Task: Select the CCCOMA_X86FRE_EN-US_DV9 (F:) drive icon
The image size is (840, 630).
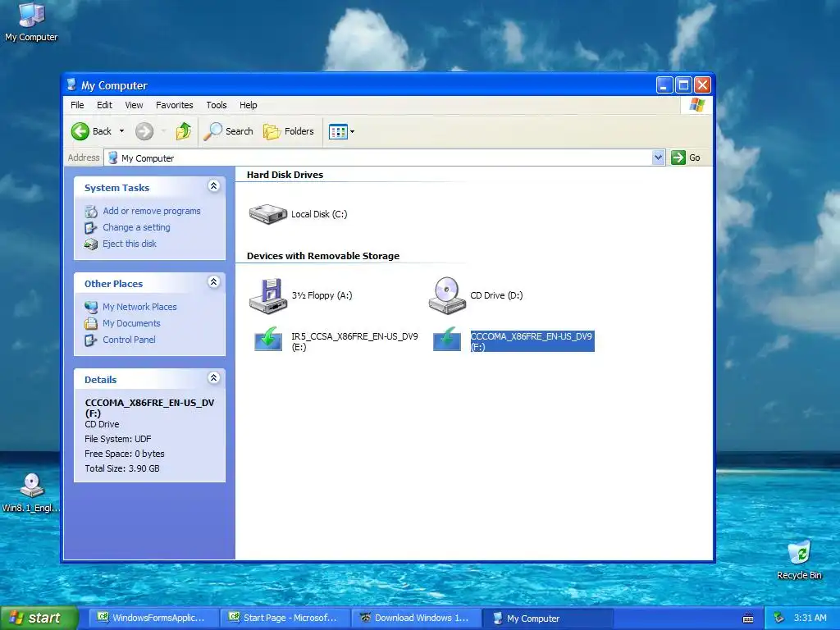Action: click(x=447, y=340)
